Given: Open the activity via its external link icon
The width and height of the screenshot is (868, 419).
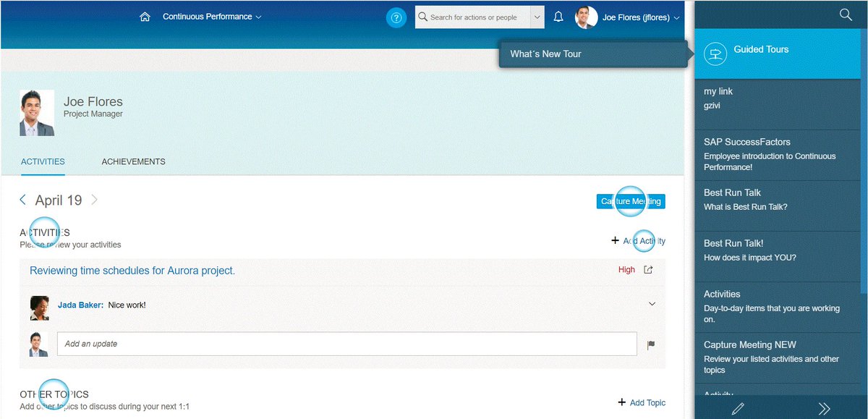Looking at the screenshot, I should 647,269.
